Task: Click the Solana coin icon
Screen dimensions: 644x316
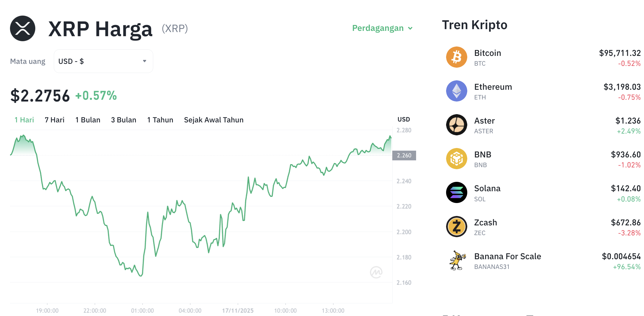Action: 456,193
